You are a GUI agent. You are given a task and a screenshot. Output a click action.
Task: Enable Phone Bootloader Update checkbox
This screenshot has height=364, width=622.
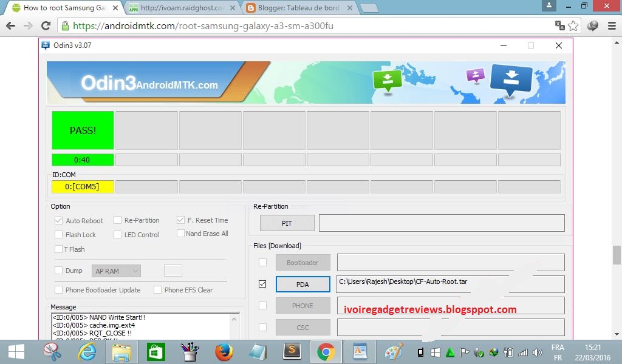[x=58, y=289]
